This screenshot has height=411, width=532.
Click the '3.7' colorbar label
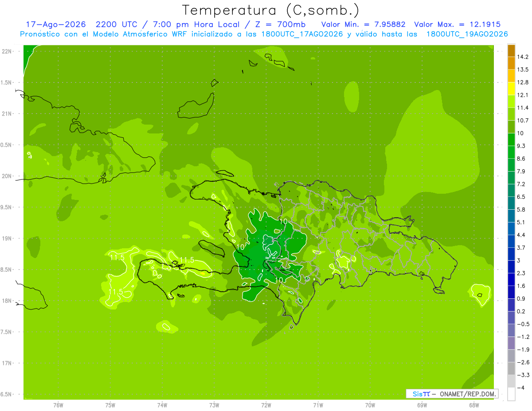point(521,248)
